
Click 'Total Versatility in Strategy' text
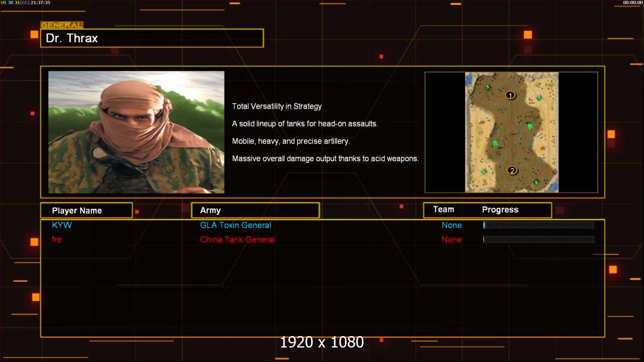pyautogui.click(x=277, y=106)
